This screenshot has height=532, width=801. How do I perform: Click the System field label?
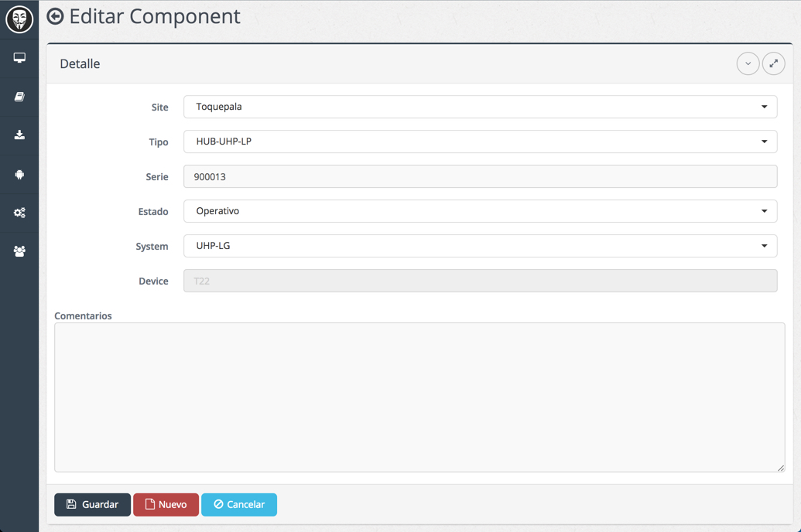(152, 246)
